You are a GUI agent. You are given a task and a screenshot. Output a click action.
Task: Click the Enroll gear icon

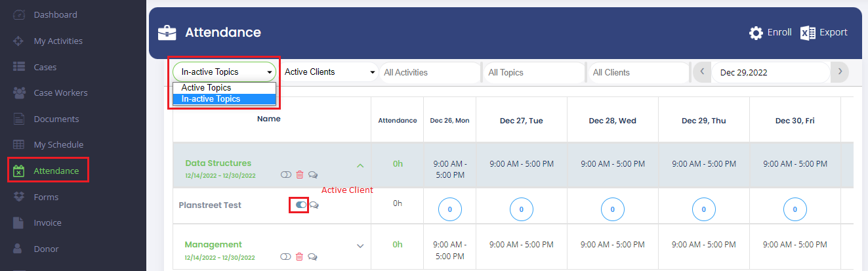(756, 33)
